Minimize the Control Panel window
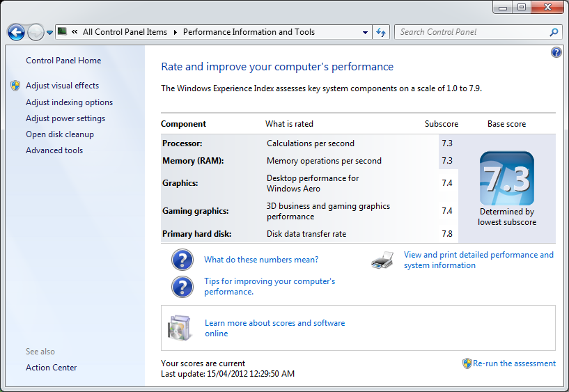This screenshot has height=392, width=569. [x=502, y=7]
